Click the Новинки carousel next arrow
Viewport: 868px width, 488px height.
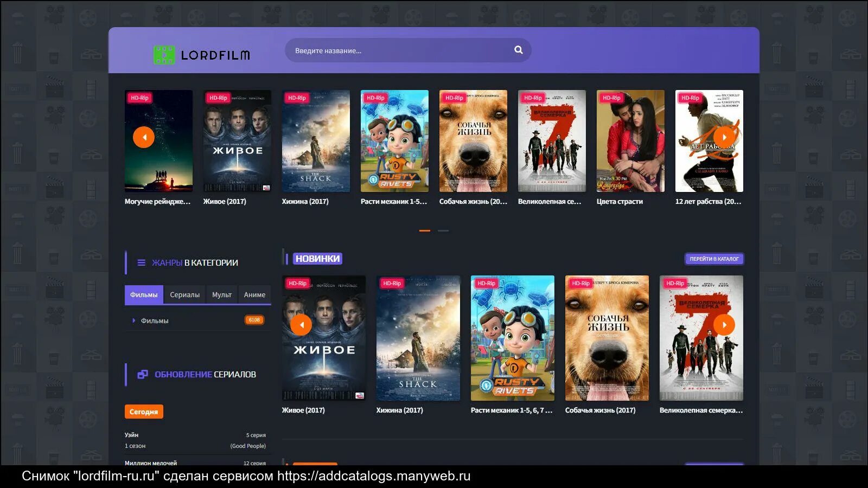tap(724, 325)
